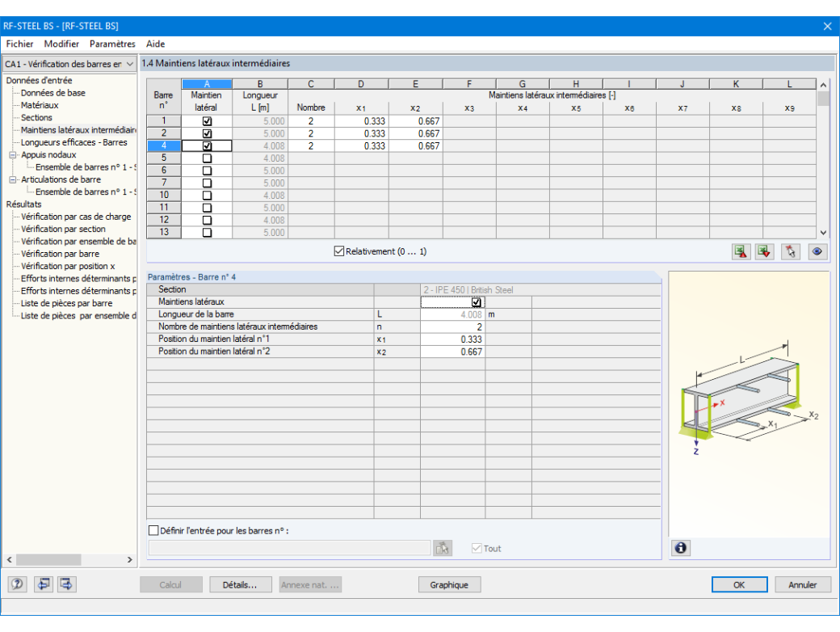This screenshot has width=840, height=632.
Task: Enable lateral restraint for member 6
Action: coord(207,171)
